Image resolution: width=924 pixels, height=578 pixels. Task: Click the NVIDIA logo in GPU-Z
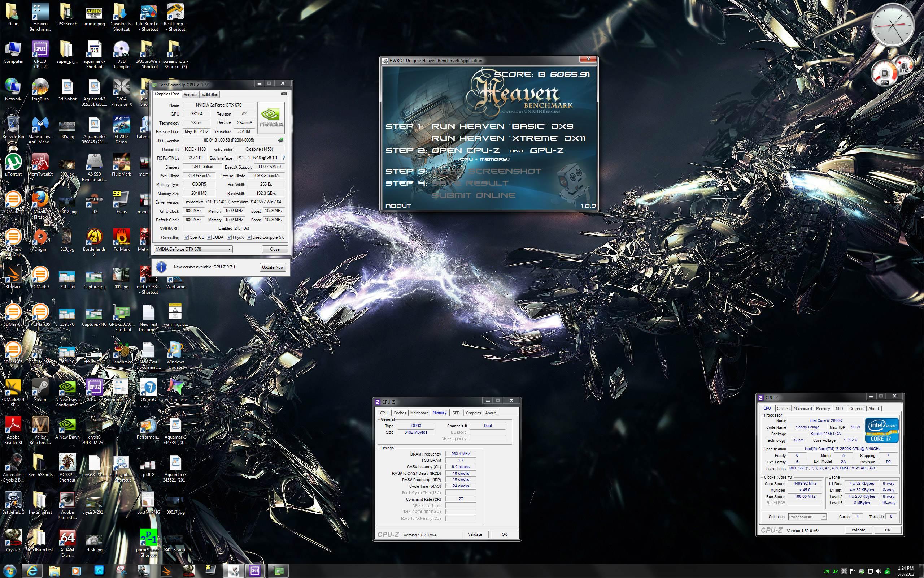[x=271, y=118]
